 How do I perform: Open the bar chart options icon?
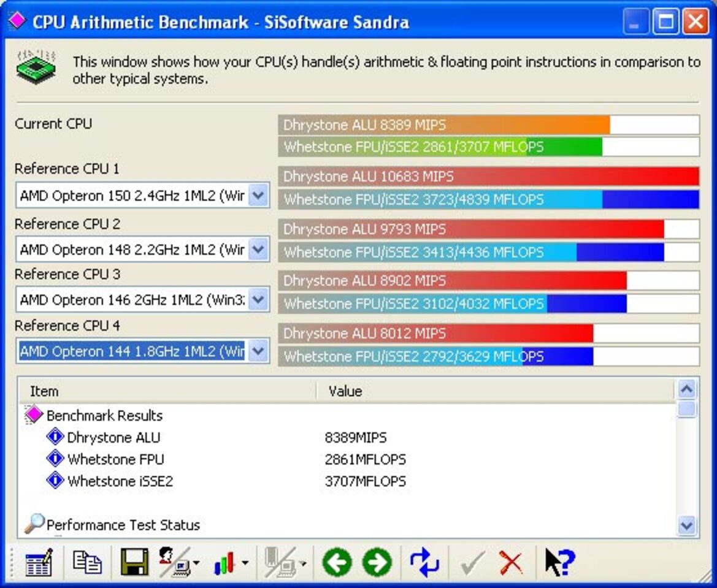pyautogui.click(x=224, y=562)
